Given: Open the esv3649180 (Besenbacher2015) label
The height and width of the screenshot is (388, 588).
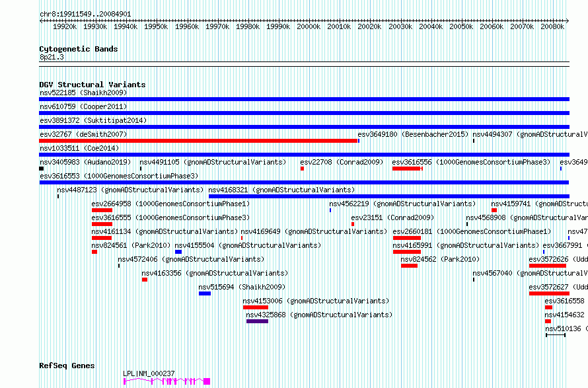Looking at the screenshot, I should pos(413,134).
